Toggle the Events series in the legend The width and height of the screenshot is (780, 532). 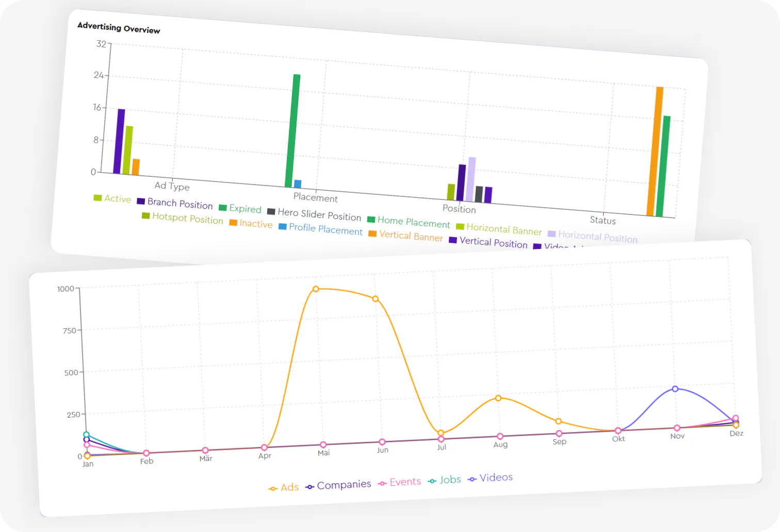coord(400,482)
